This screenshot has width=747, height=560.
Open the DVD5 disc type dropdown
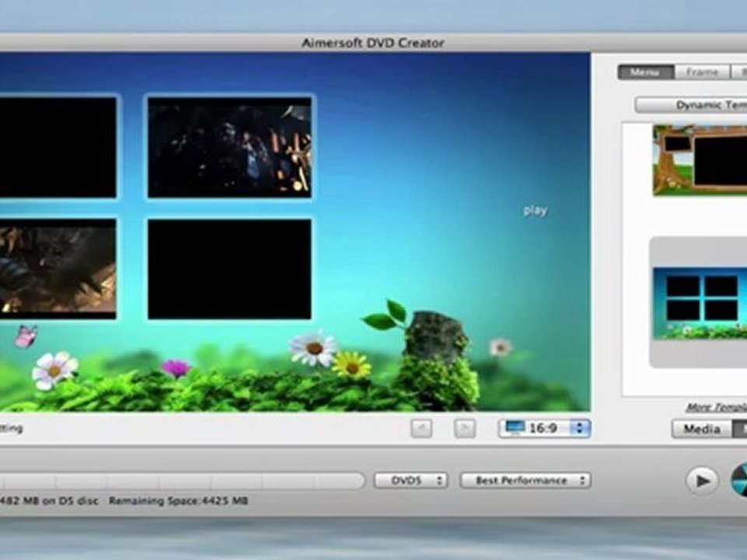411,481
